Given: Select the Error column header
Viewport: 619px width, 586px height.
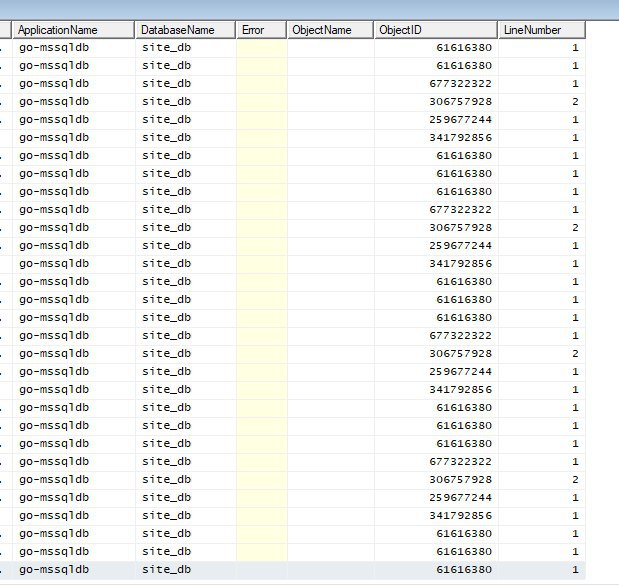Looking at the screenshot, I should coord(261,30).
